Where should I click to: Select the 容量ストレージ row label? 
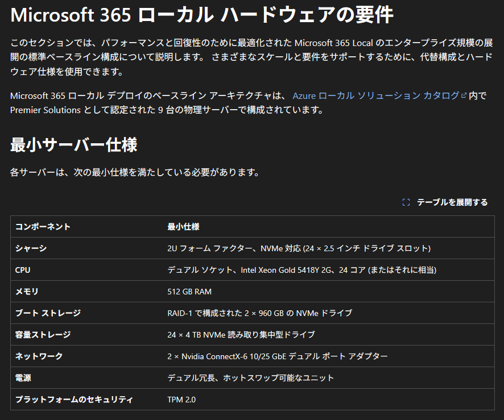coord(43,335)
